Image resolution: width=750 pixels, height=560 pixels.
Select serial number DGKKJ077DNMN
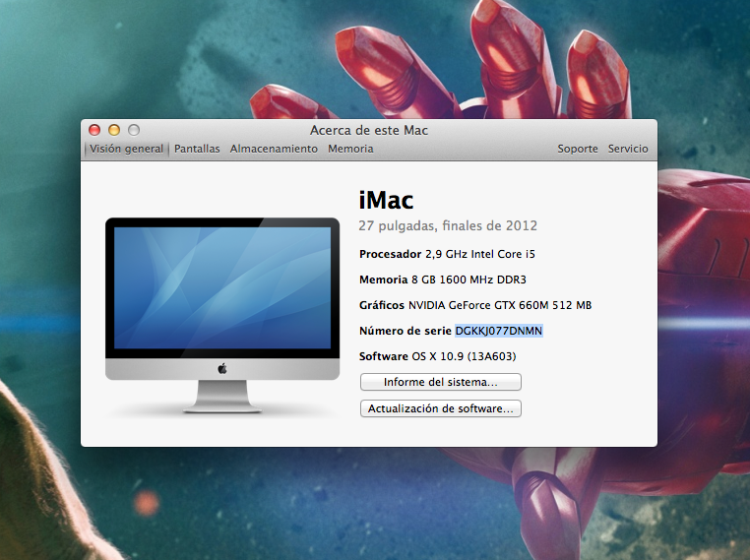[x=498, y=331]
